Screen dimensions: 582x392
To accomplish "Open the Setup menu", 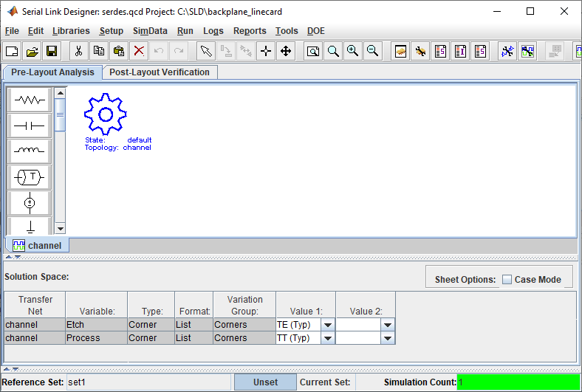I will (x=112, y=31).
